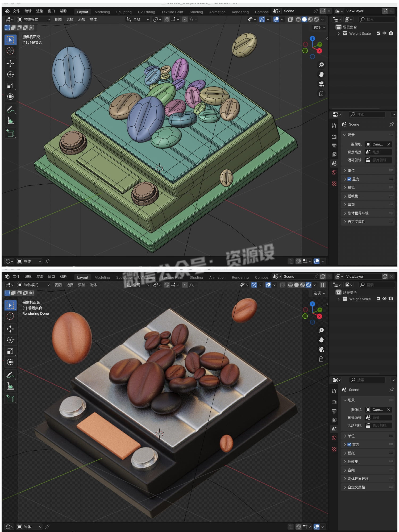The image size is (399, 532).
Task: Toggle Weight Scale exclude checkbox in lower outliner
Action: pos(378,299)
